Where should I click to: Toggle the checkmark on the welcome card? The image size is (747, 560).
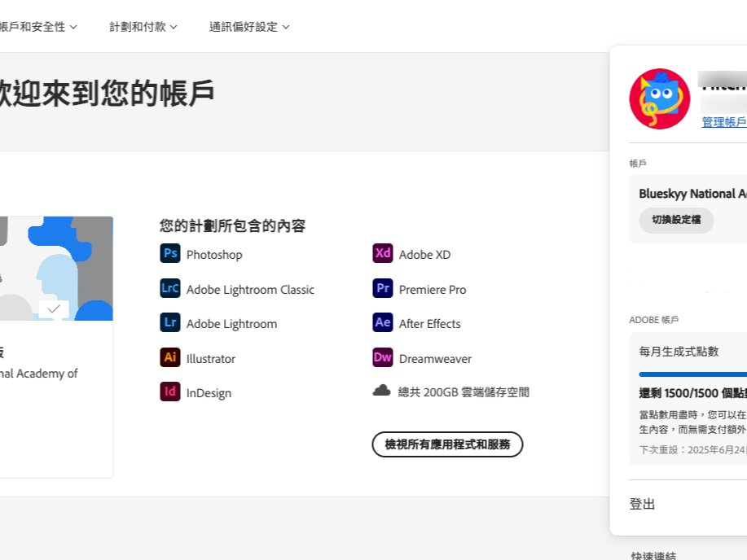pyautogui.click(x=54, y=308)
